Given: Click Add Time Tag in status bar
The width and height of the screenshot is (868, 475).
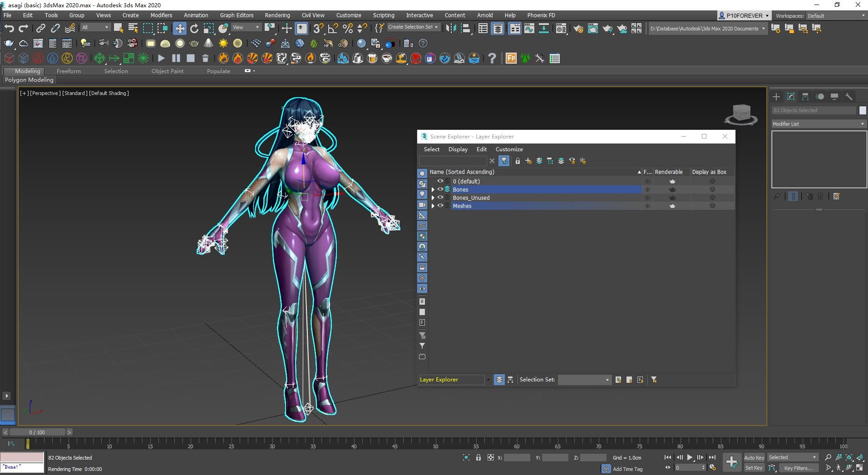Looking at the screenshot, I should (627, 469).
